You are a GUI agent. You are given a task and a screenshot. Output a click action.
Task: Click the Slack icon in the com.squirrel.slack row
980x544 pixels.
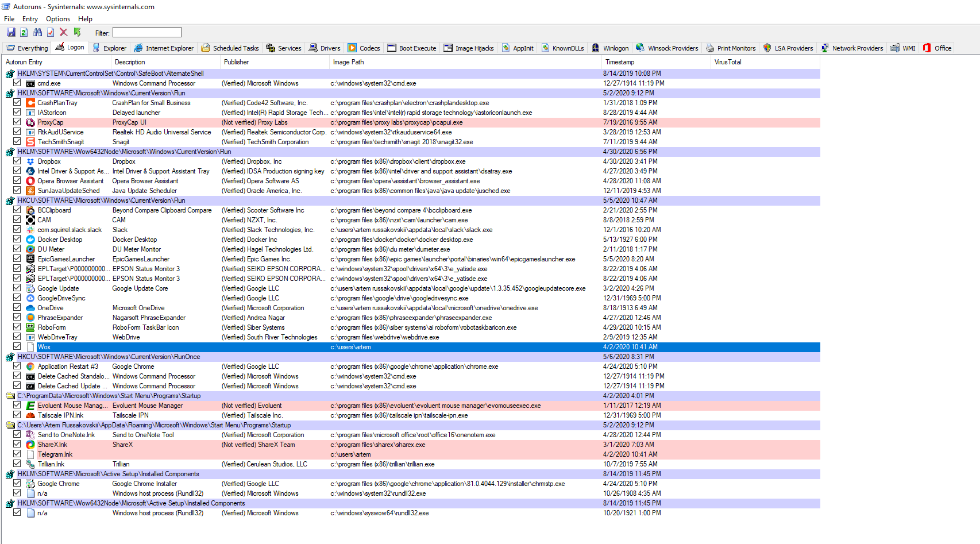(30, 229)
